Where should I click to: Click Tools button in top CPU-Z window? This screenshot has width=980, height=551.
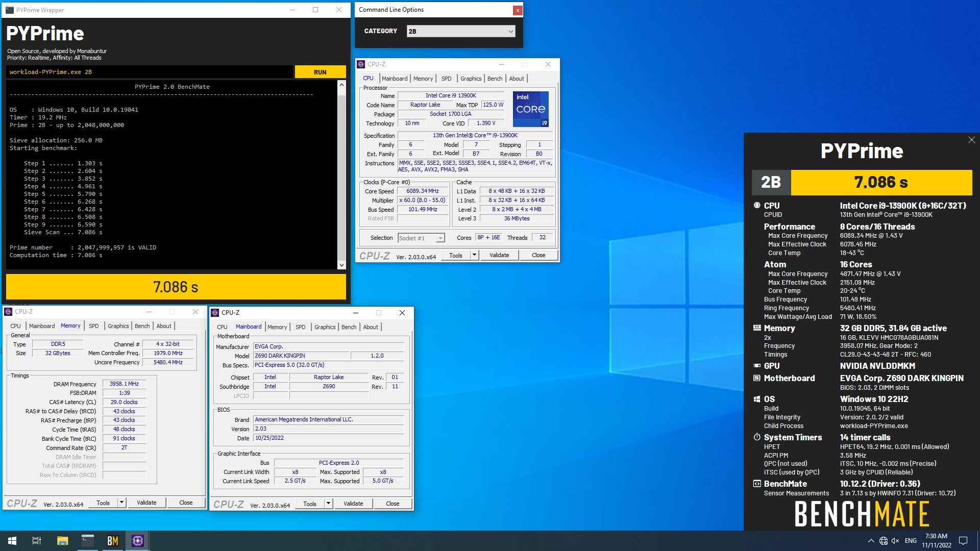[x=456, y=255]
